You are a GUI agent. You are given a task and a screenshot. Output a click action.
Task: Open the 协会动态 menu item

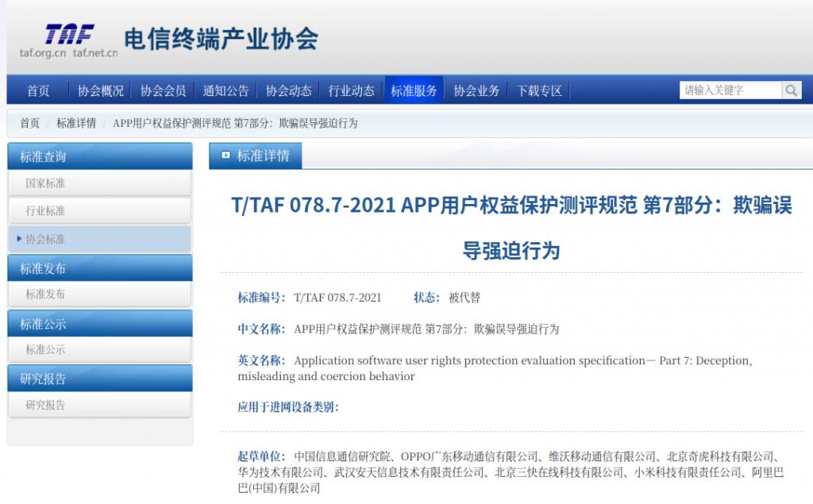pyautogui.click(x=289, y=90)
